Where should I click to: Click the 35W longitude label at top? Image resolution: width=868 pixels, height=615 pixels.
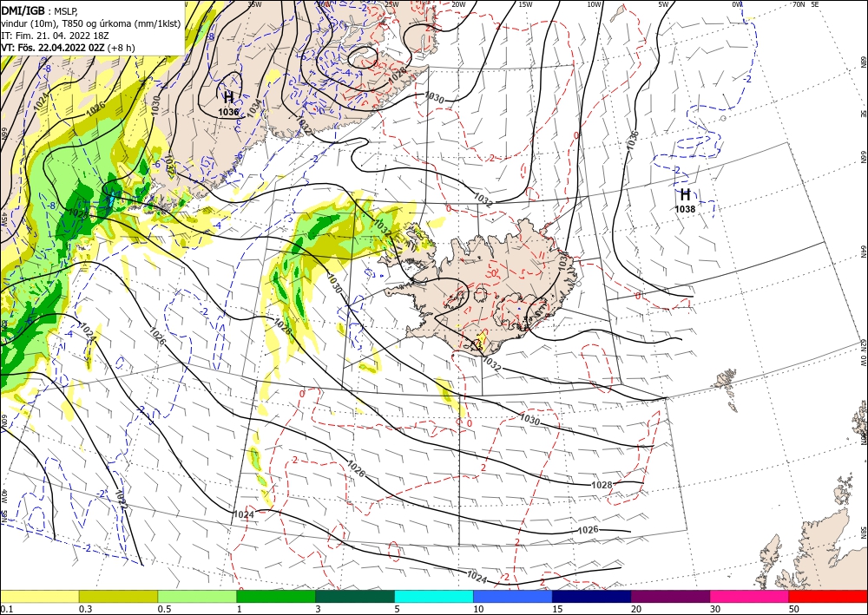coord(254,4)
